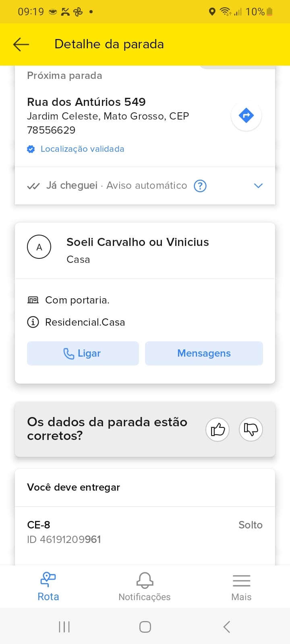Expand the Já cheguei dropdown chevron
290x644 pixels.
pyautogui.click(x=258, y=186)
